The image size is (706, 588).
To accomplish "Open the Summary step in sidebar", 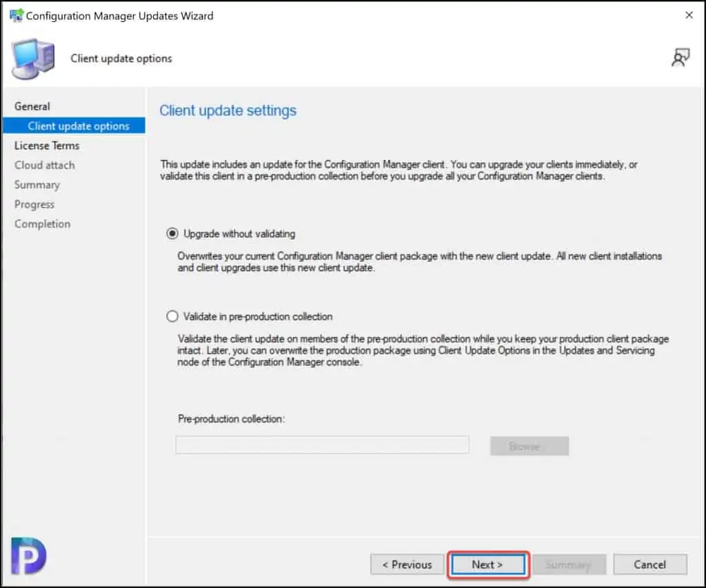I will click(x=37, y=185).
